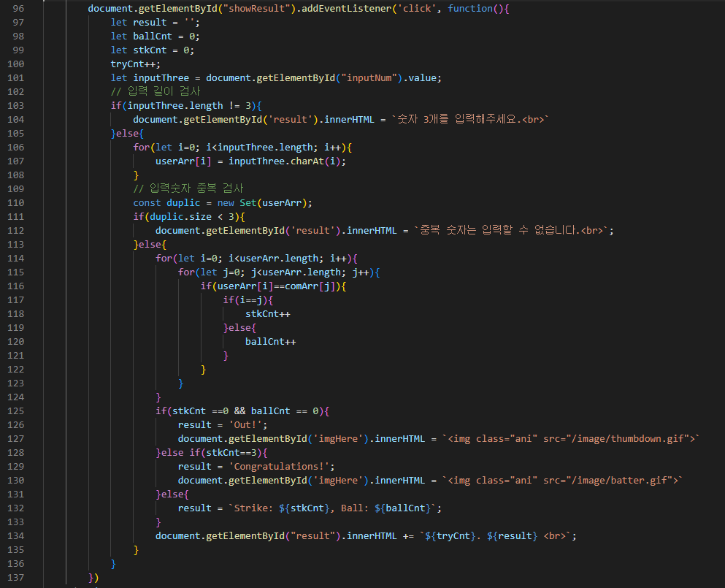
Task: Click the userArr[i]==comArr[j] comparison
Action: [x=276, y=286]
